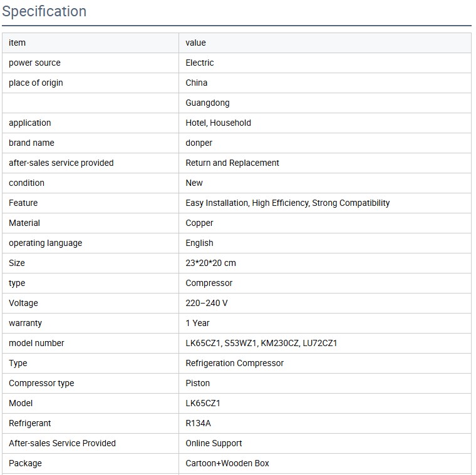Select the 'item' column header cell
476x475 pixels.
pyautogui.click(x=18, y=43)
